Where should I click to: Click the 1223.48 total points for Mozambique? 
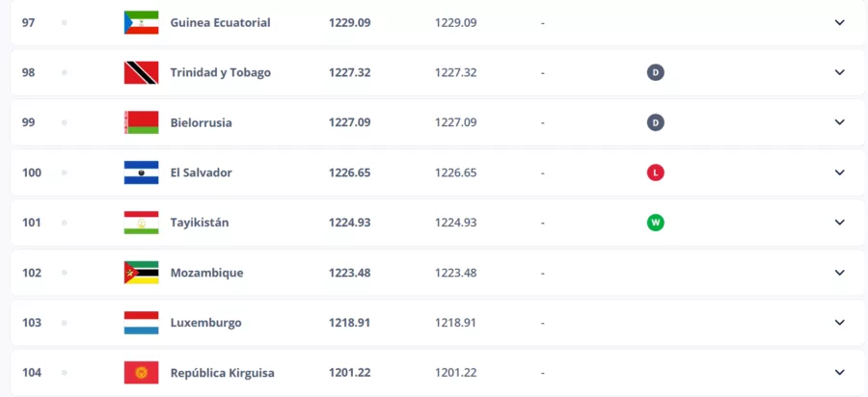tap(349, 273)
